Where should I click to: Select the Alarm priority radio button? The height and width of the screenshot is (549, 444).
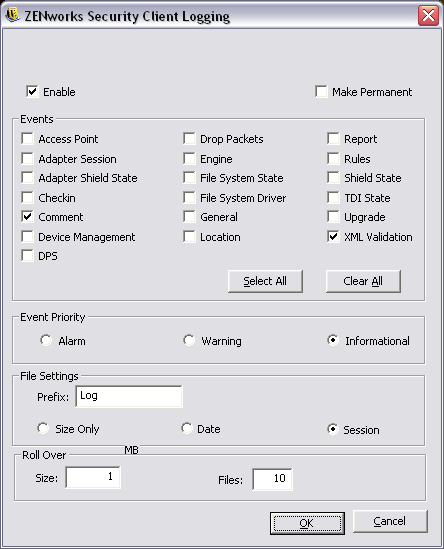coord(46,340)
